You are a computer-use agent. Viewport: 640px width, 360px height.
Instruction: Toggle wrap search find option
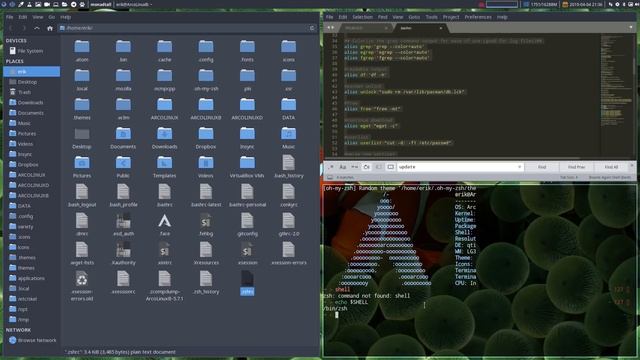tap(367, 167)
